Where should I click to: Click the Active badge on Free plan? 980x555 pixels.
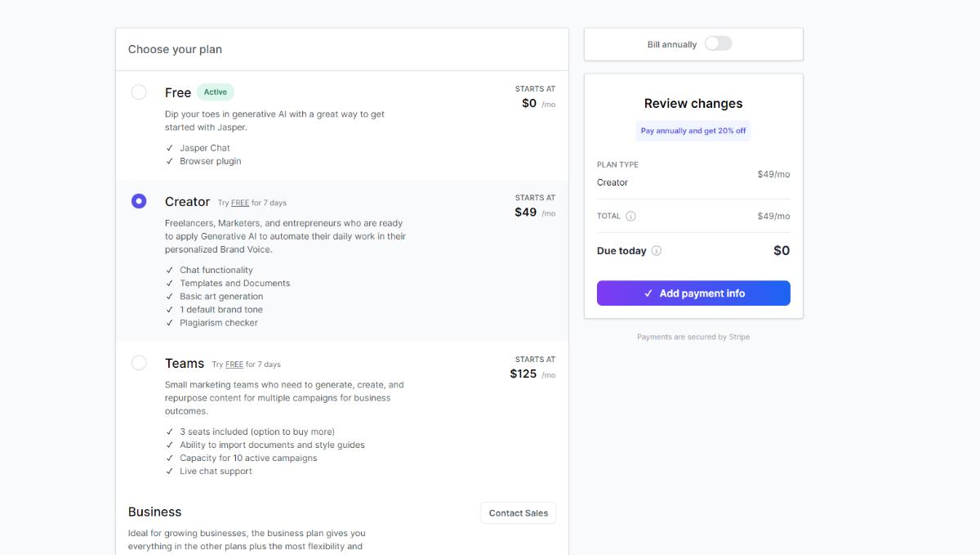coord(216,92)
